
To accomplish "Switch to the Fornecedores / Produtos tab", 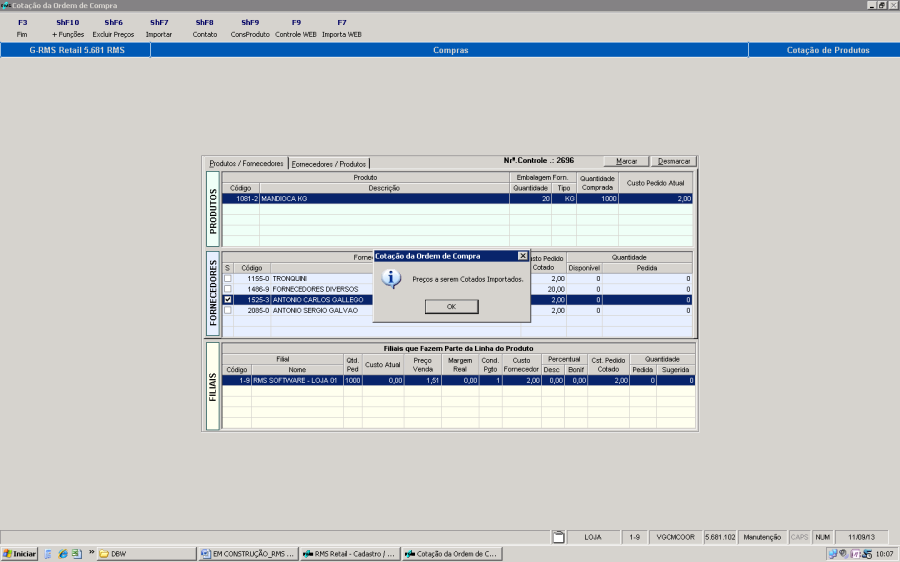I will tap(329, 164).
